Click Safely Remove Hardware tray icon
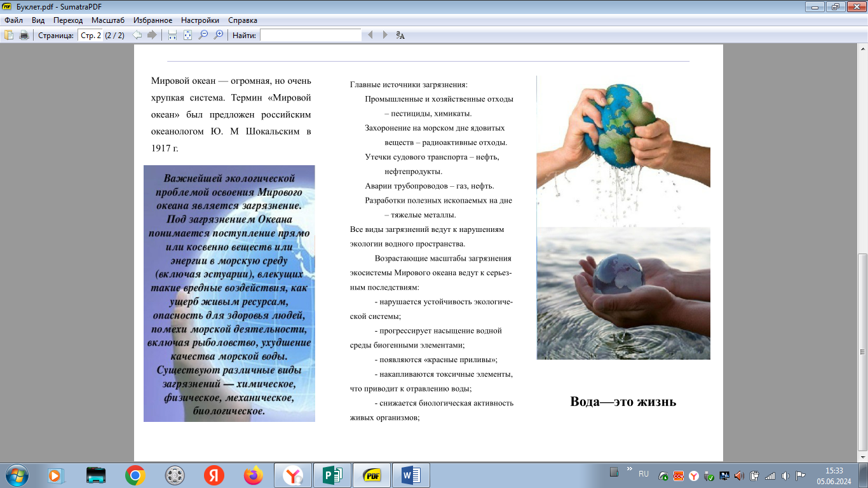This screenshot has width=868, height=488. 709,476
